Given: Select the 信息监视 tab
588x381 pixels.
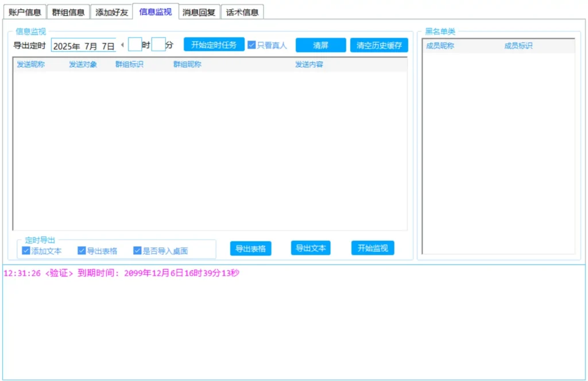Looking at the screenshot, I should tap(156, 11).
